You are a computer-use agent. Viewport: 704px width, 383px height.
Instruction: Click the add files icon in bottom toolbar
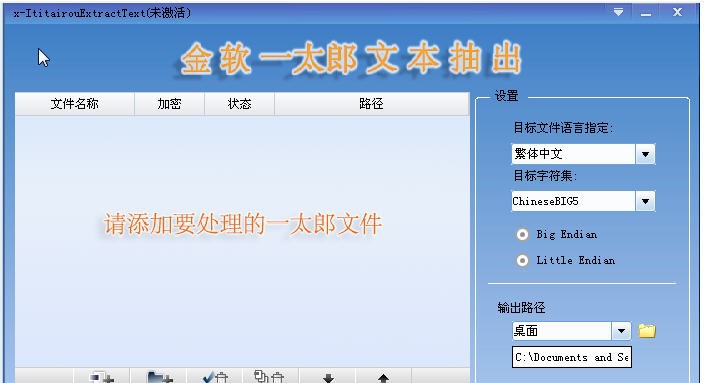(x=102, y=377)
